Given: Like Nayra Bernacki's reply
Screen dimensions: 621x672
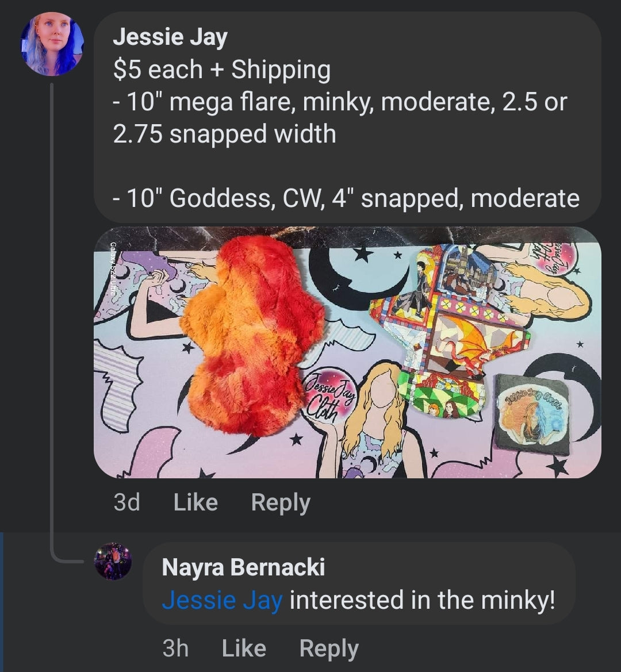Looking at the screenshot, I should click(244, 648).
